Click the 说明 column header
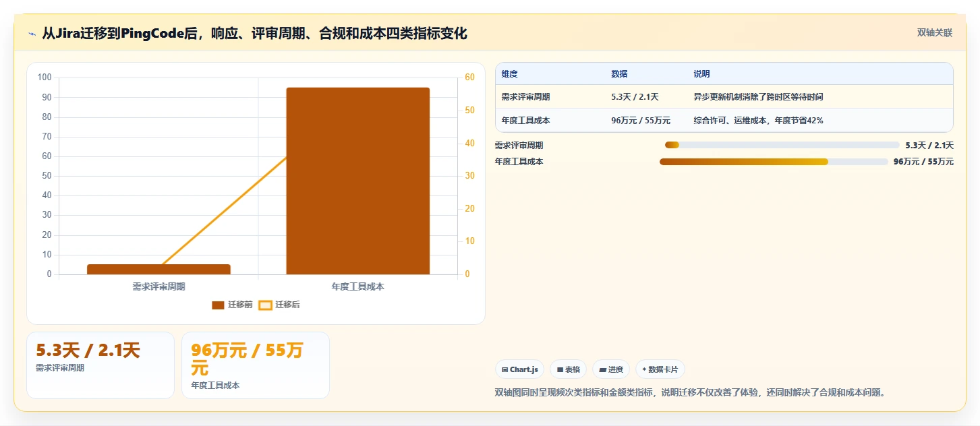Viewport: 980px width, 426px height. coord(701,74)
